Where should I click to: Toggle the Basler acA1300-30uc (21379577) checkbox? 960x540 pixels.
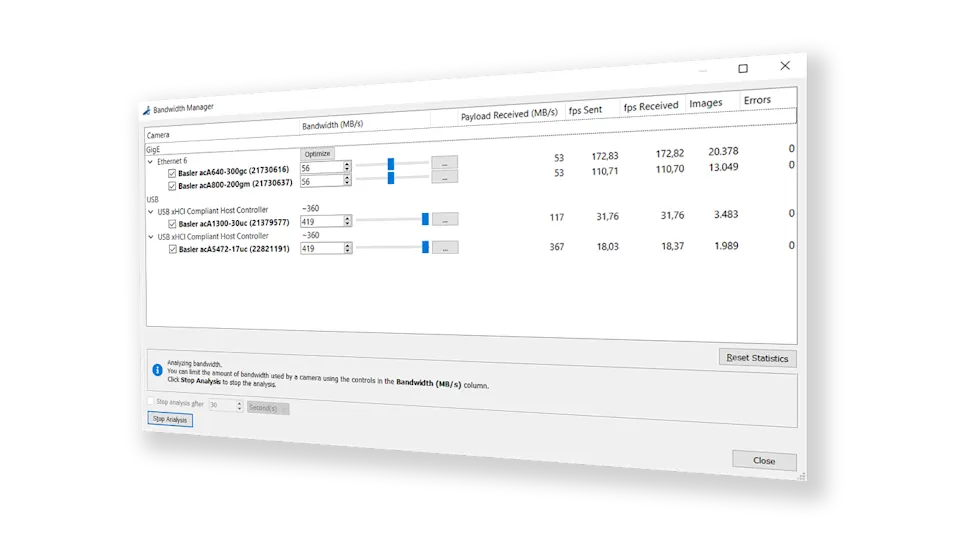pos(172,224)
